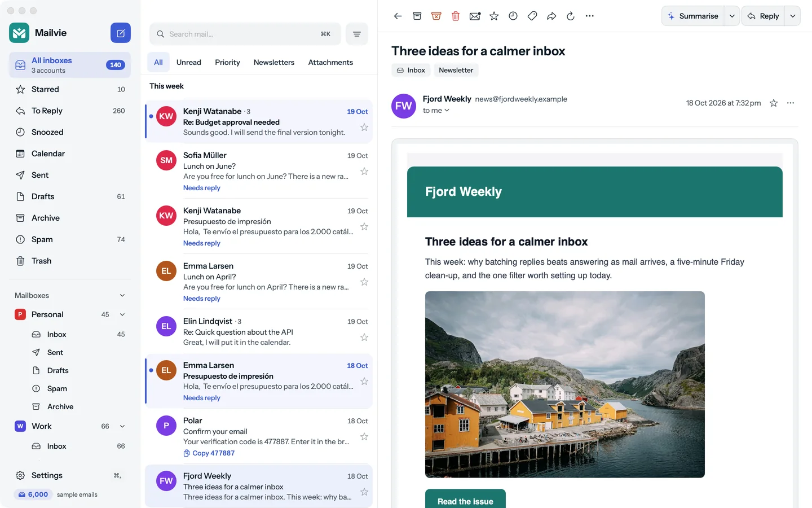This screenshot has width=812, height=508.
Task: Toggle star beside message date
Action: (x=774, y=103)
